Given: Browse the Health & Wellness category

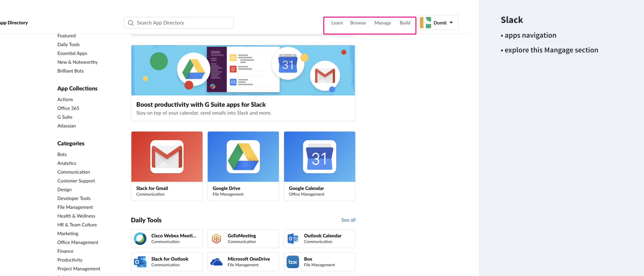Looking at the screenshot, I should (x=76, y=216).
